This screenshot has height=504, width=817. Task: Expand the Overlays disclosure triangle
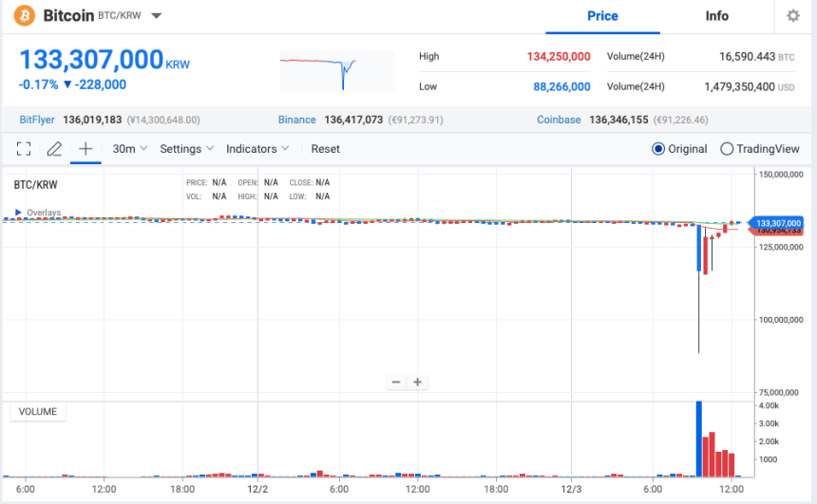(x=17, y=213)
